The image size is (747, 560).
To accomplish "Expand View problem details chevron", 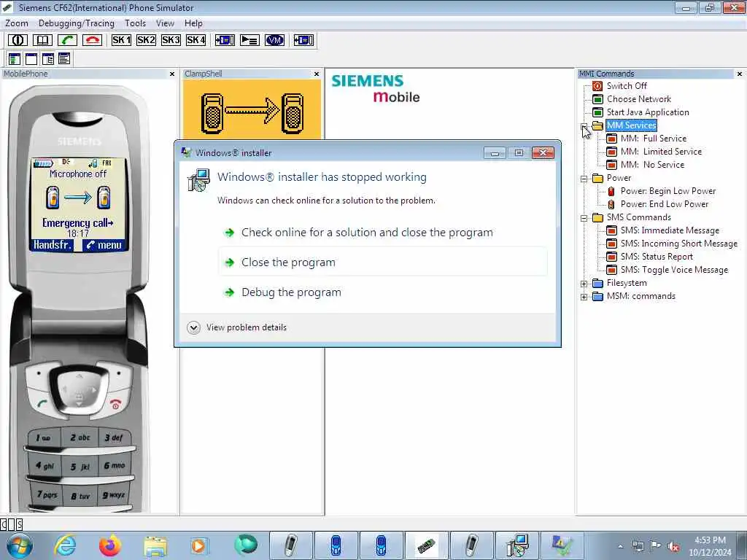I will tap(193, 327).
